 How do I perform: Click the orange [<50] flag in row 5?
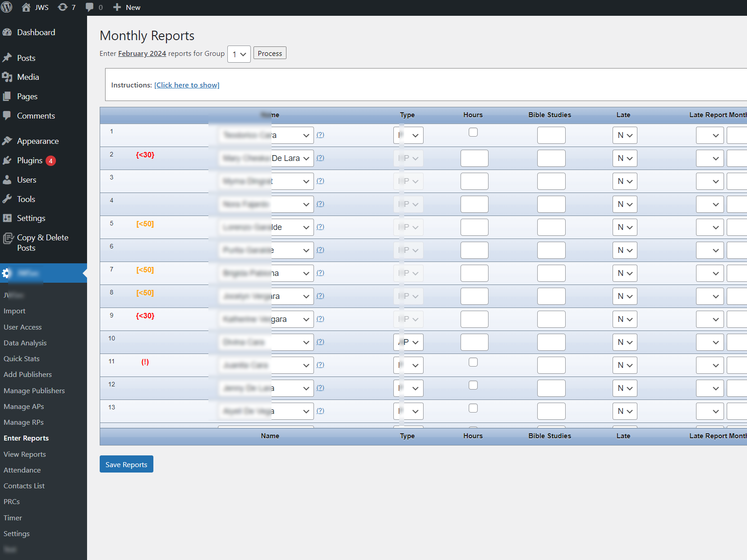[x=145, y=224]
